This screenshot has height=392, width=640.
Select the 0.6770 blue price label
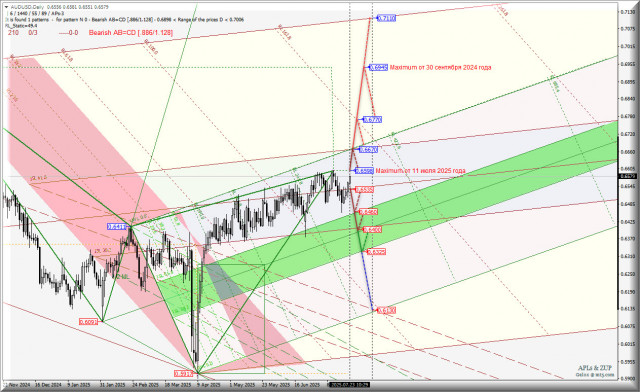coord(373,120)
